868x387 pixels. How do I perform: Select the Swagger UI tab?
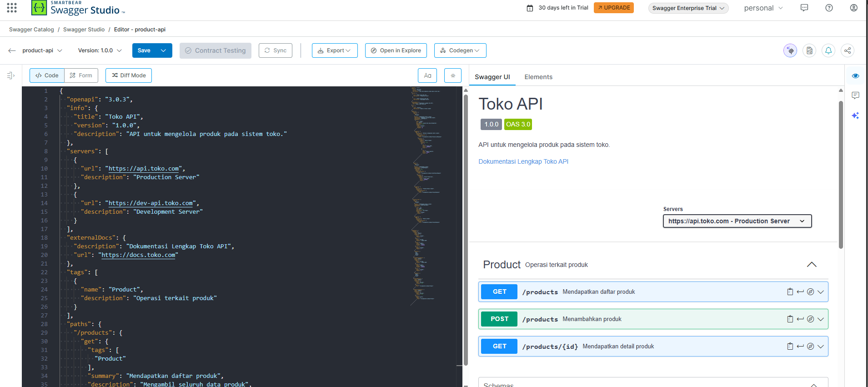[492, 77]
